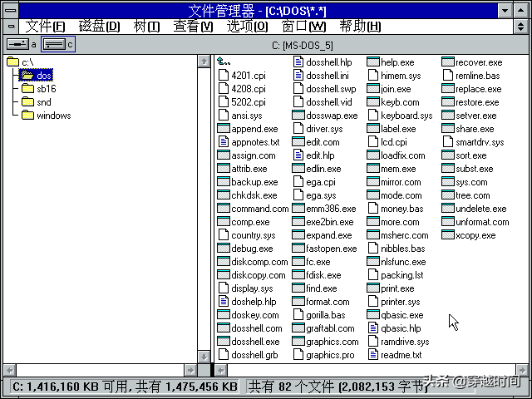Click the qbasic.exe program icon
The width and height of the screenshot is (532, 399).
(x=373, y=314)
